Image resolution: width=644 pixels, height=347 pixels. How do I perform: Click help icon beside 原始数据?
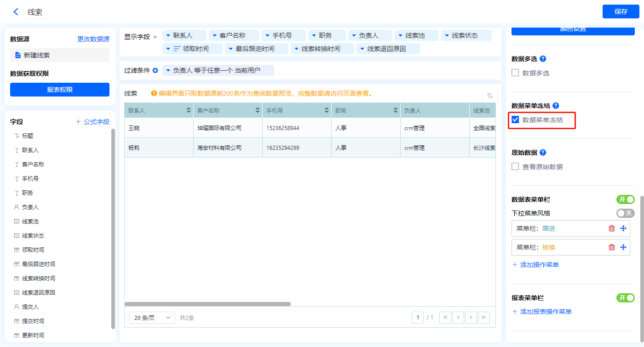(x=543, y=153)
